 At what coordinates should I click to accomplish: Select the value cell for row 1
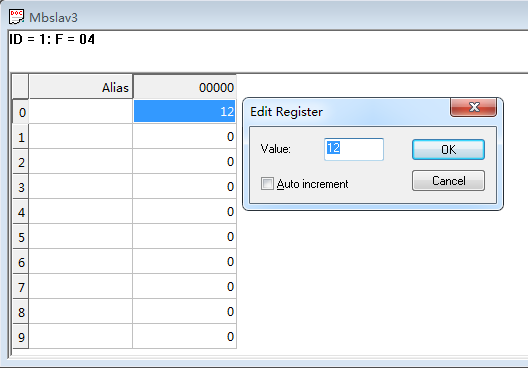[x=185, y=136]
